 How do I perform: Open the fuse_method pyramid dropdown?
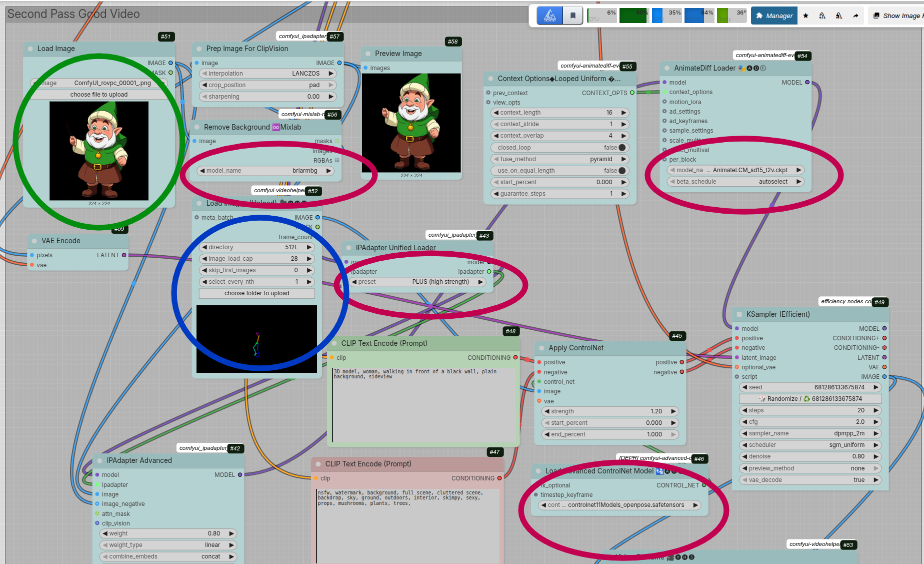tap(560, 159)
